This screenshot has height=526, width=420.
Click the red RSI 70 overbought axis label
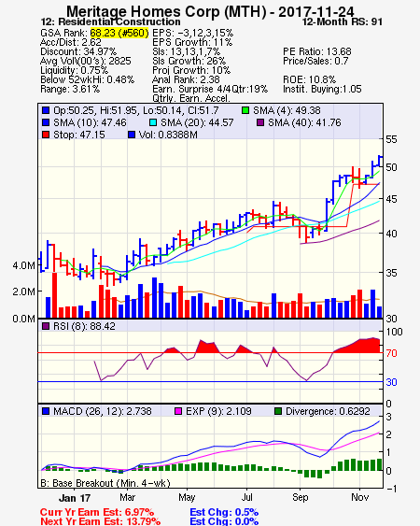coord(391,353)
